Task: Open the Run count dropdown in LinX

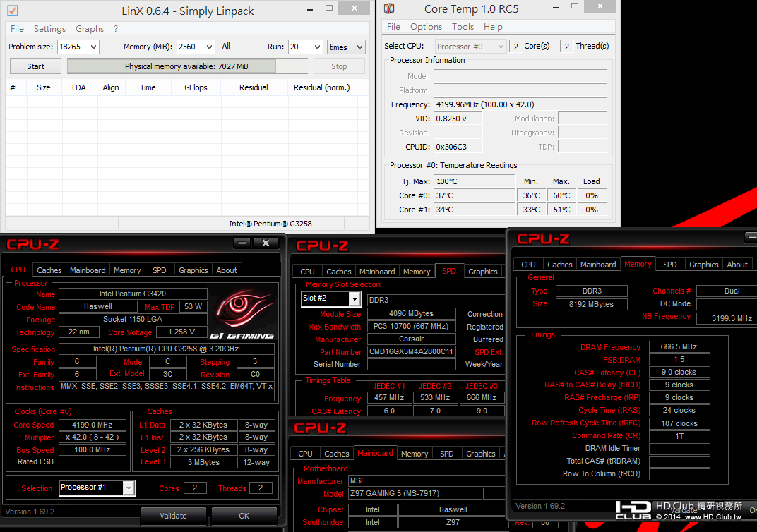Action: point(317,47)
